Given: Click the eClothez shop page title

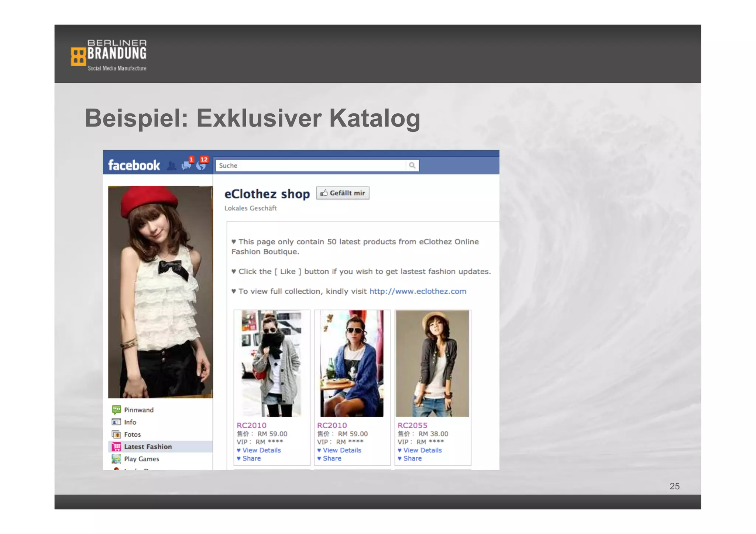Looking at the screenshot, I should pyautogui.click(x=267, y=194).
